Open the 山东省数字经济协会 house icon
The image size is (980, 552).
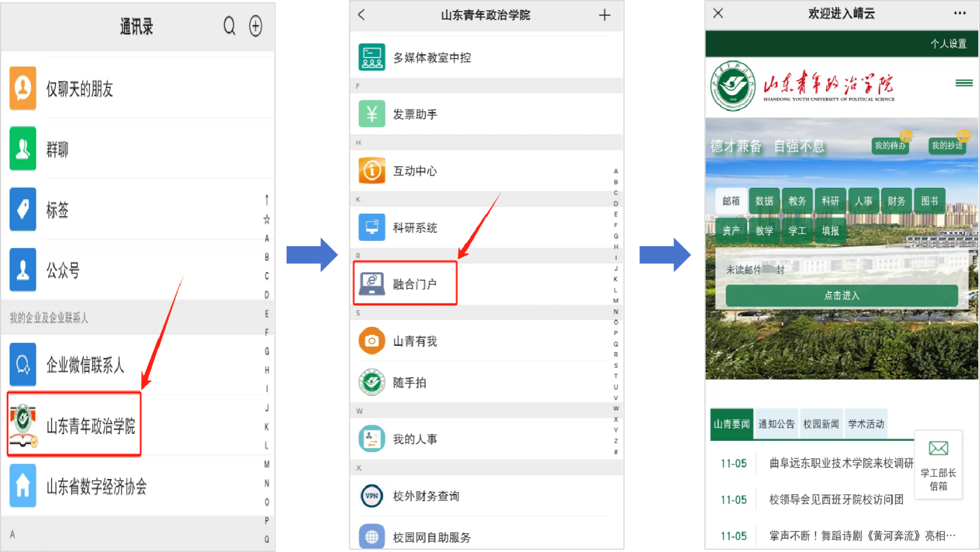(23, 486)
